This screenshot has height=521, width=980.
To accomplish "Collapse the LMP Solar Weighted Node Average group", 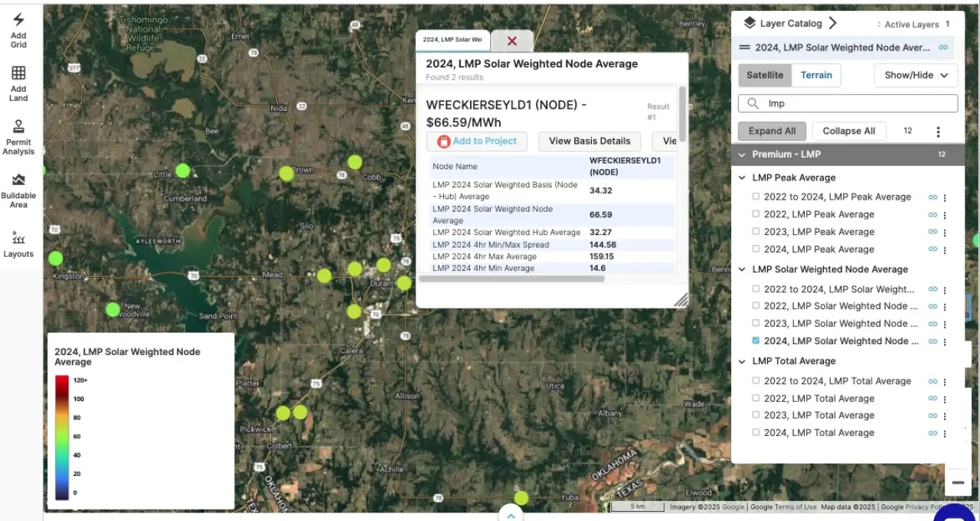I will (x=742, y=269).
